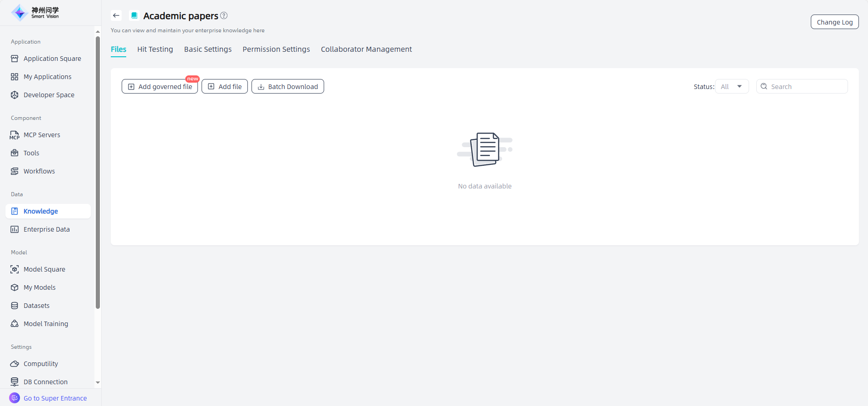Image resolution: width=868 pixels, height=406 pixels.
Task: Open the Computility settings page
Action: (40, 364)
